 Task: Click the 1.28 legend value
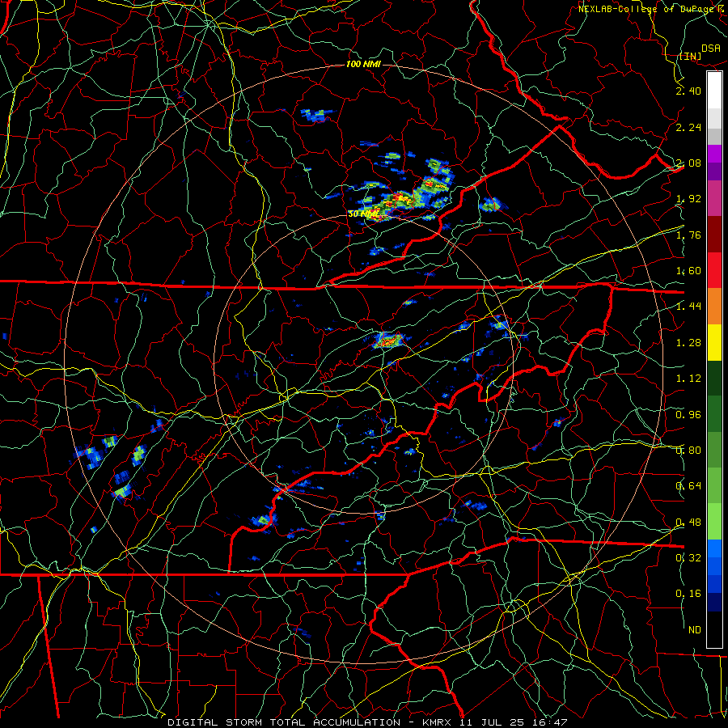[x=688, y=343]
